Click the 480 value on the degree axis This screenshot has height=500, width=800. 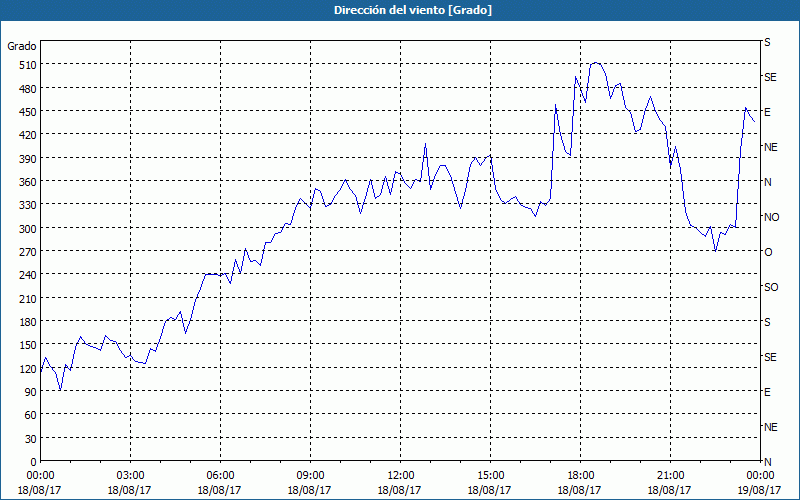click(28, 89)
